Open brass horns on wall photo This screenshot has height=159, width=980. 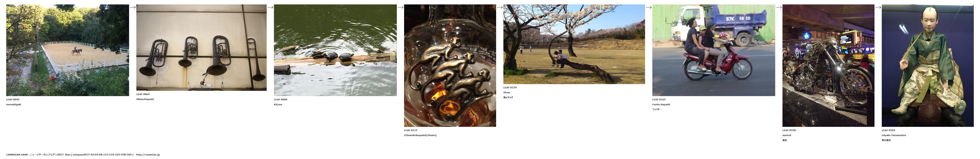[x=201, y=47]
